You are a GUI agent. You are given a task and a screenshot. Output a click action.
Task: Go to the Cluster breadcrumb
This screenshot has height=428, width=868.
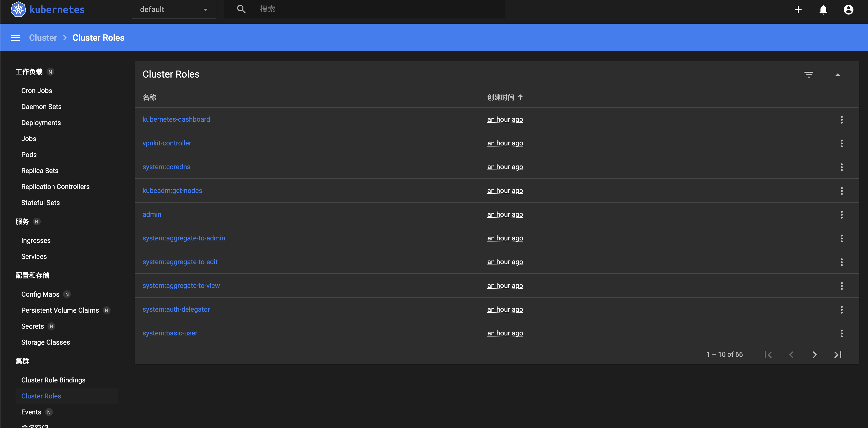point(43,38)
